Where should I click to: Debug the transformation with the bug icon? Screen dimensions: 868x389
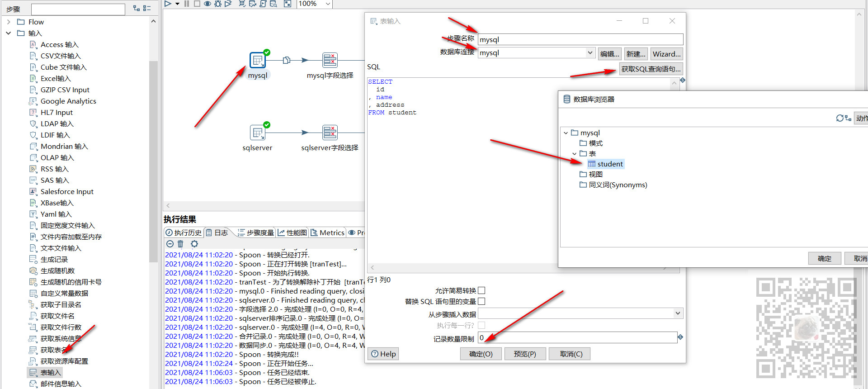coord(218,4)
